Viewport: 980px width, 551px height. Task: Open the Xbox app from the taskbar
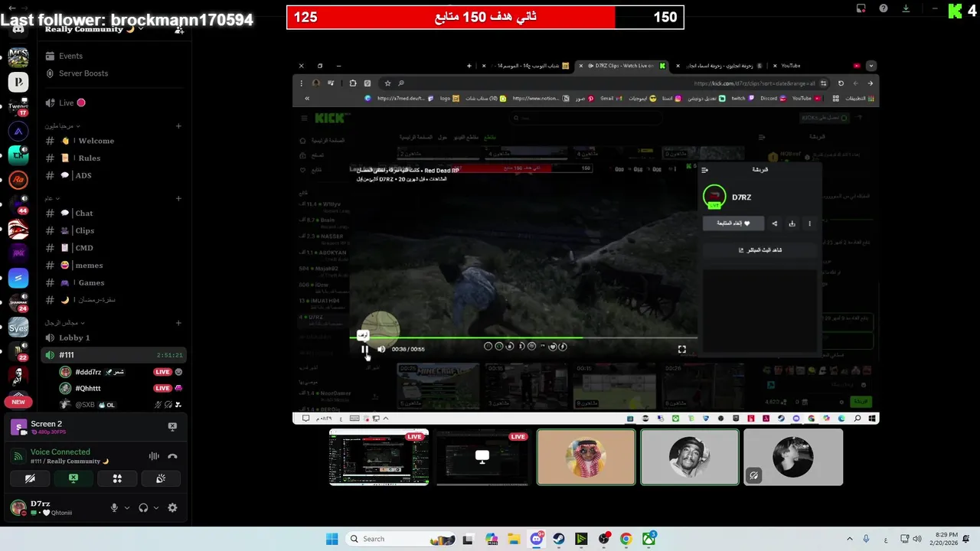click(648, 539)
